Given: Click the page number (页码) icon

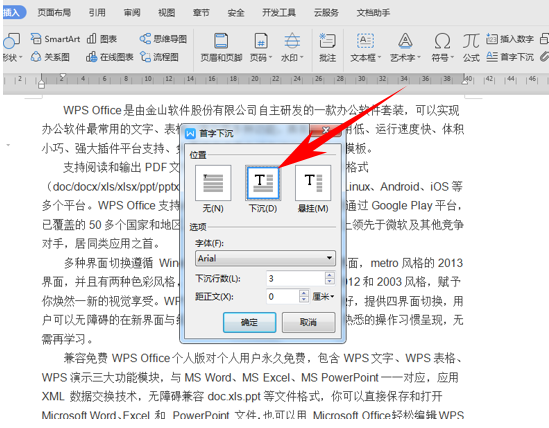Looking at the screenshot, I should (261, 41).
